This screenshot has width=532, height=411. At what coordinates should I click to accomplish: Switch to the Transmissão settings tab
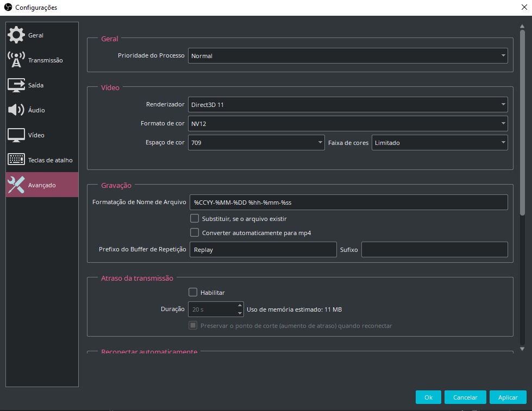point(46,60)
